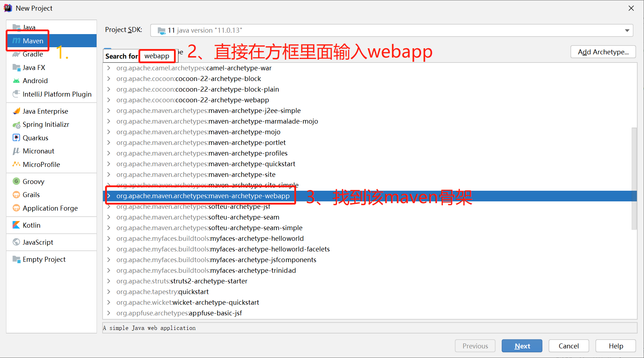Pick the Quarkus project type icon
Screen dimensions: 644x358
click(16, 138)
